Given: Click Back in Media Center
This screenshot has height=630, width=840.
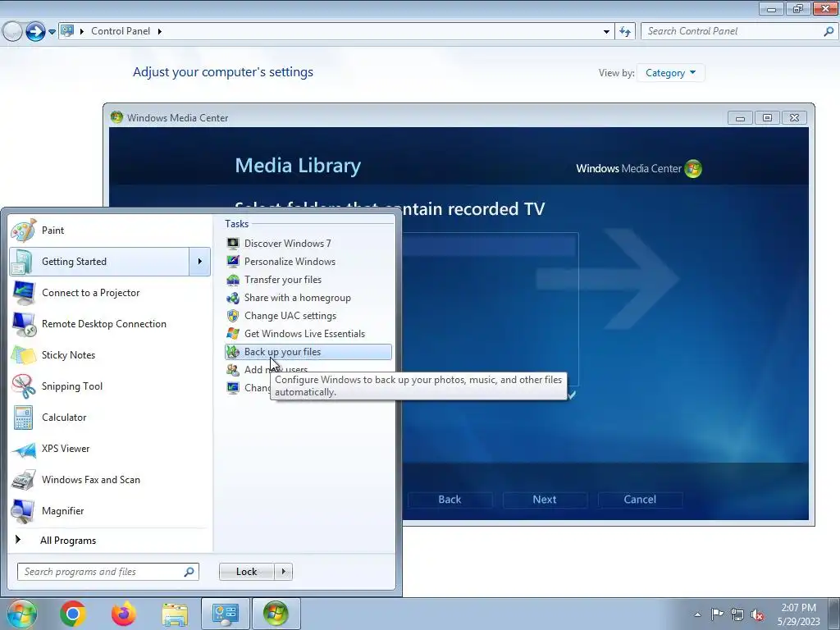Looking at the screenshot, I should [x=450, y=500].
